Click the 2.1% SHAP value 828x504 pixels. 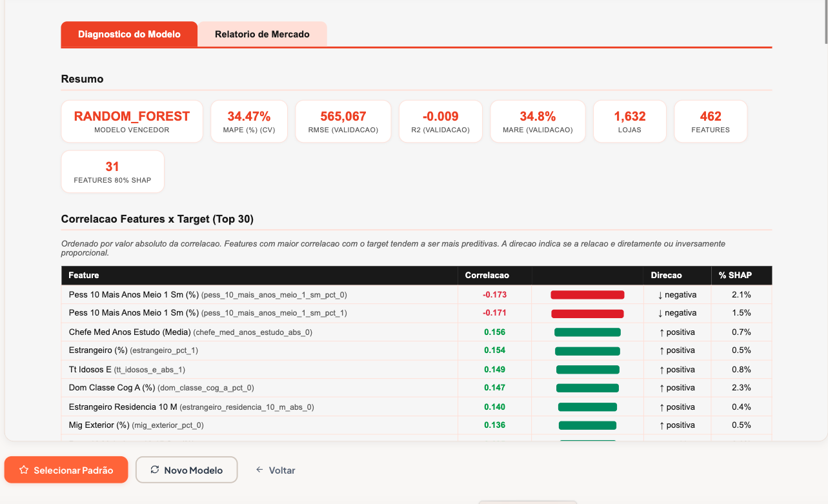742,295
